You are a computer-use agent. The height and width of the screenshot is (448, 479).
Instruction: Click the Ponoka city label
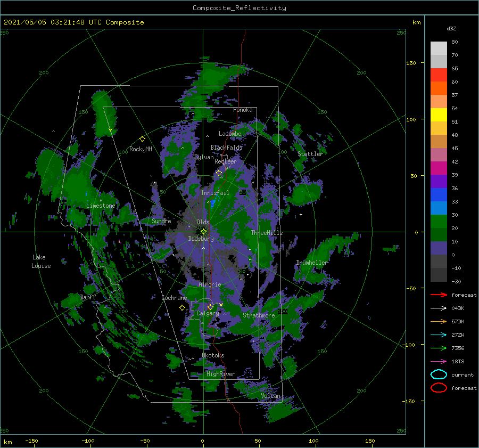243,110
